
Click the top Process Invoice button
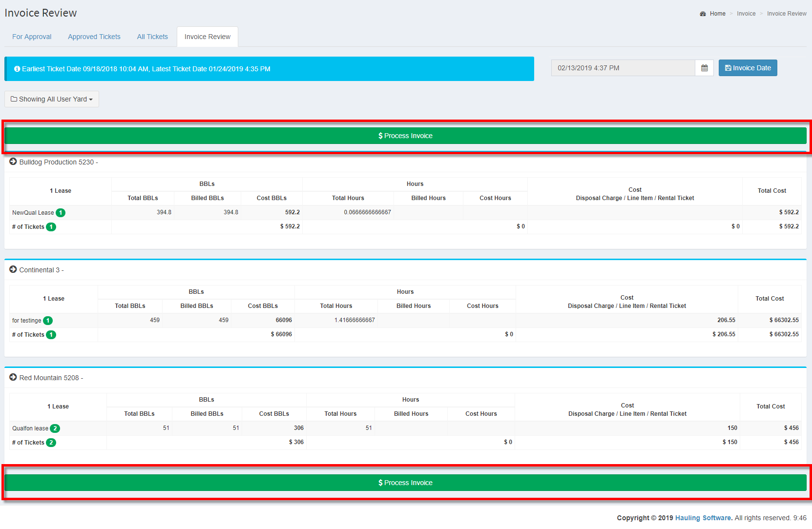(x=405, y=136)
